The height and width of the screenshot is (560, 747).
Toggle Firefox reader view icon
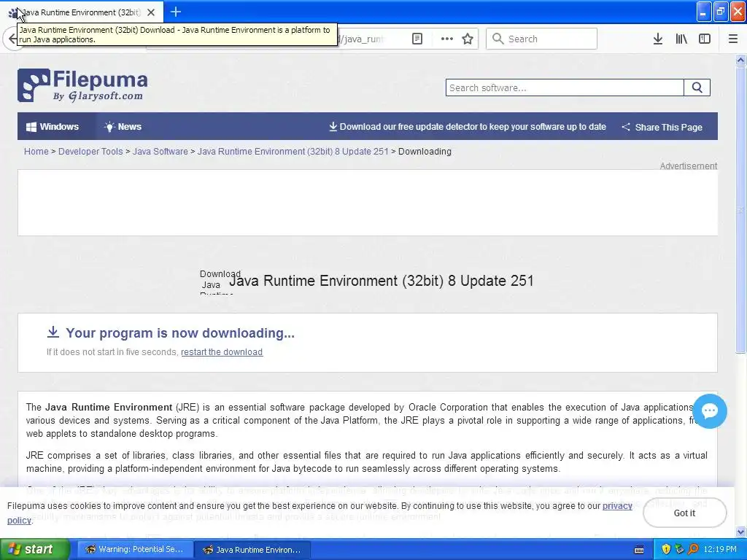point(417,39)
